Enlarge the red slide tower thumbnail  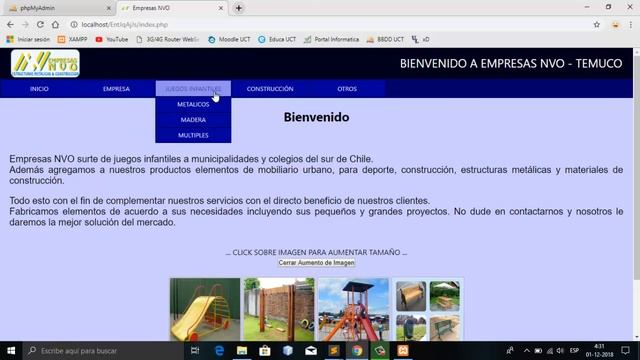pyautogui.click(x=353, y=309)
